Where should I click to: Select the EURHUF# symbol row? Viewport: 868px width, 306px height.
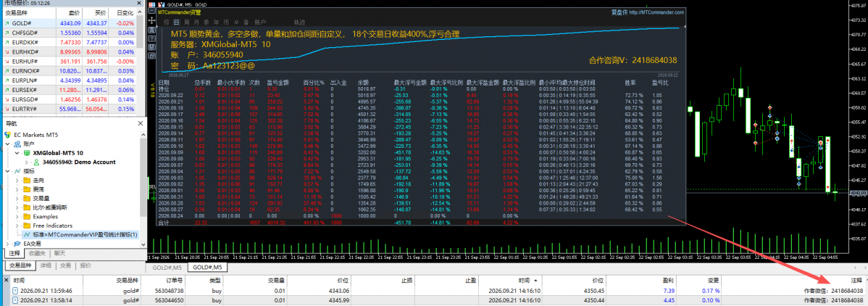coord(70,60)
